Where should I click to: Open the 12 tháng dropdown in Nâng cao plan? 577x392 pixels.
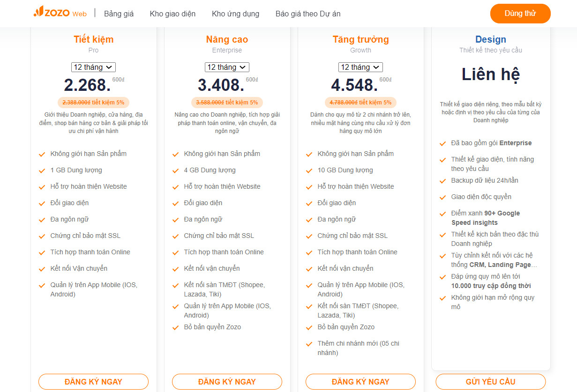click(x=227, y=67)
